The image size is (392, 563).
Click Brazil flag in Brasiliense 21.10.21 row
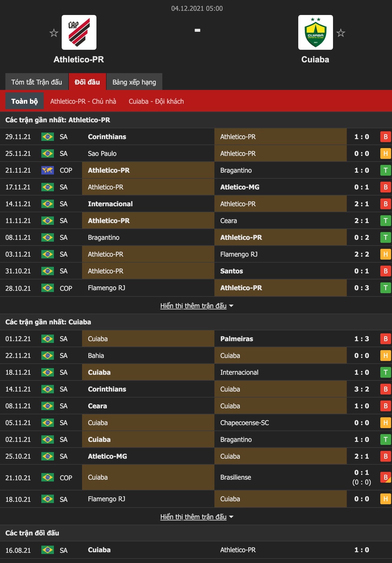[x=48, y=477]
